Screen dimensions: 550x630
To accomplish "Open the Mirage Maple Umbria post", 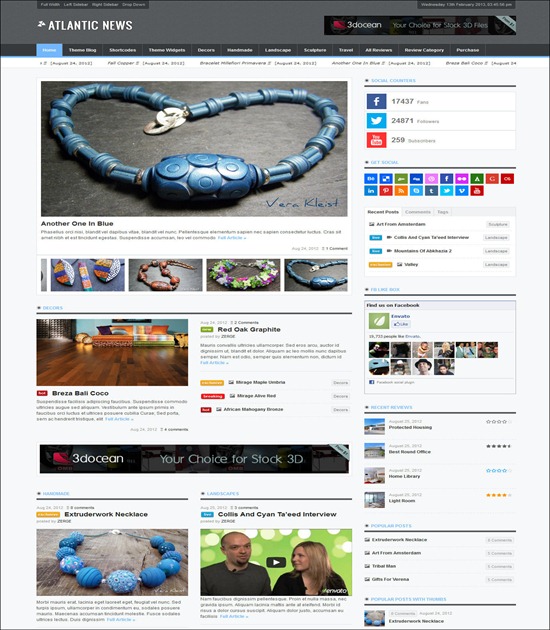I will tap(260, 382).
